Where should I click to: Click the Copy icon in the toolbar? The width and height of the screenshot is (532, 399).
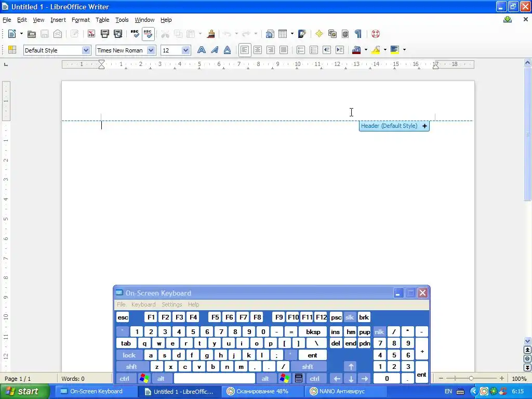point(178,34)
